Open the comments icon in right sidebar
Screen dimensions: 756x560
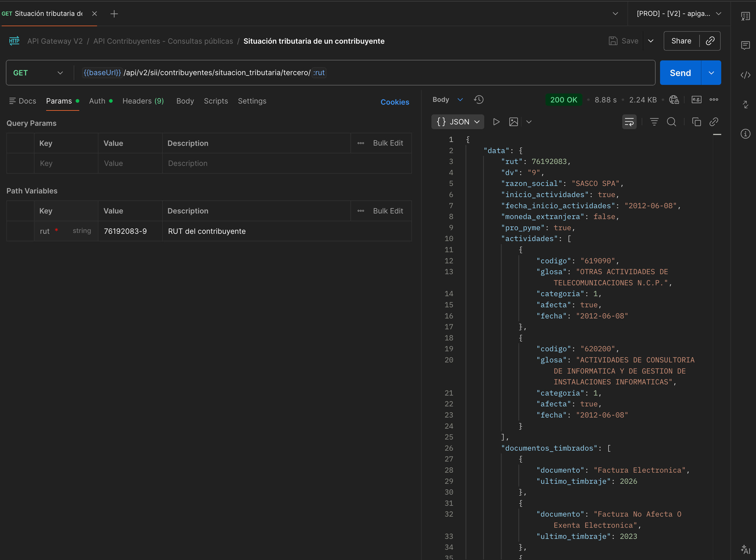click(x=745, y=45)
